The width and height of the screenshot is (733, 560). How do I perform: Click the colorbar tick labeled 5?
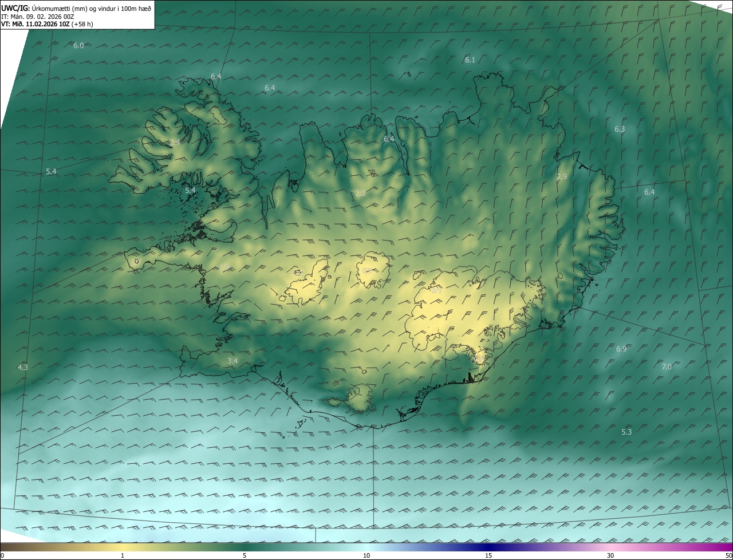tap(245, 555)
